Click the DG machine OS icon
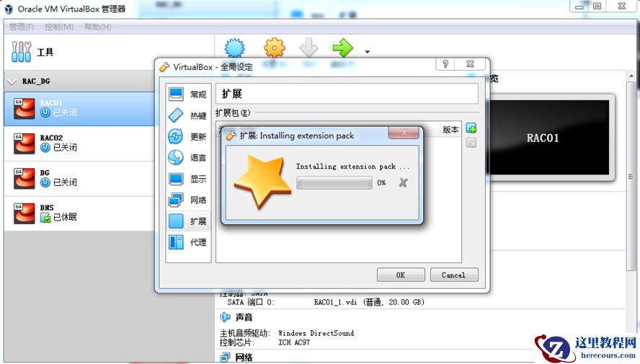Screen dimensions: 640x364 (x=24, y=178)
